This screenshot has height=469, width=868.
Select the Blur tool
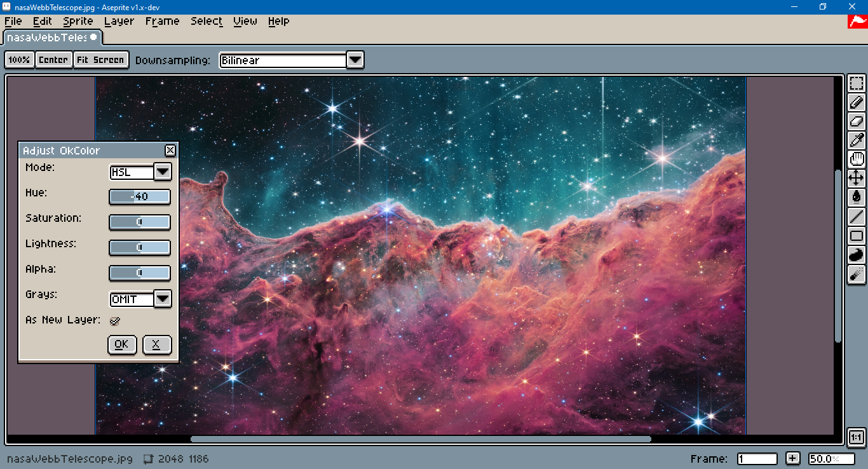[x=857, y=274]
